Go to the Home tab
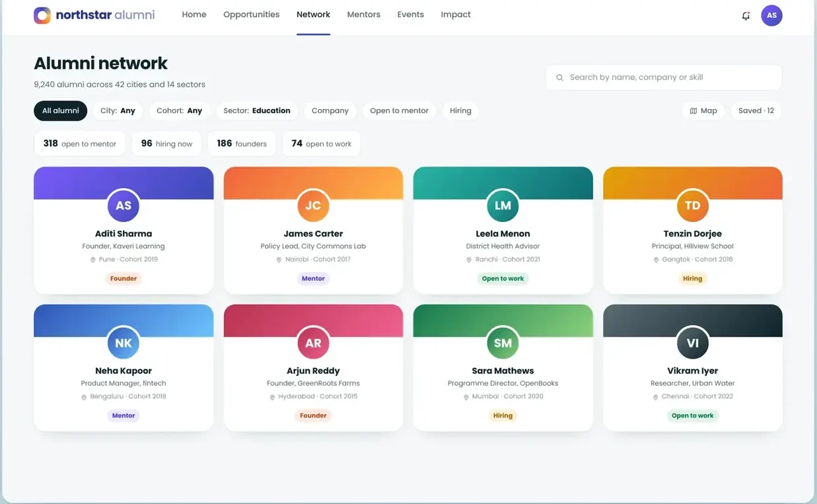The height and width of the screenshot is (504, 817). point(194,15)
